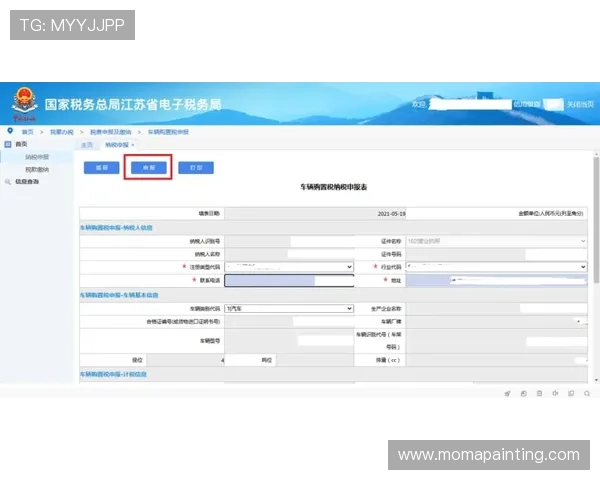The image size is (600, 480).
Task: Click the 车辆型号 field
Action: [x=289, y=341]
